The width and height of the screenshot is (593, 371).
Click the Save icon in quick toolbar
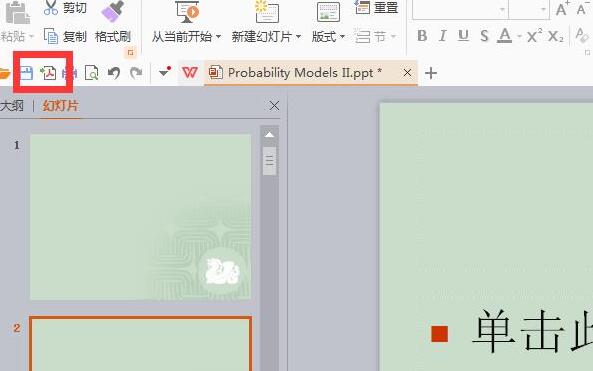26,73
